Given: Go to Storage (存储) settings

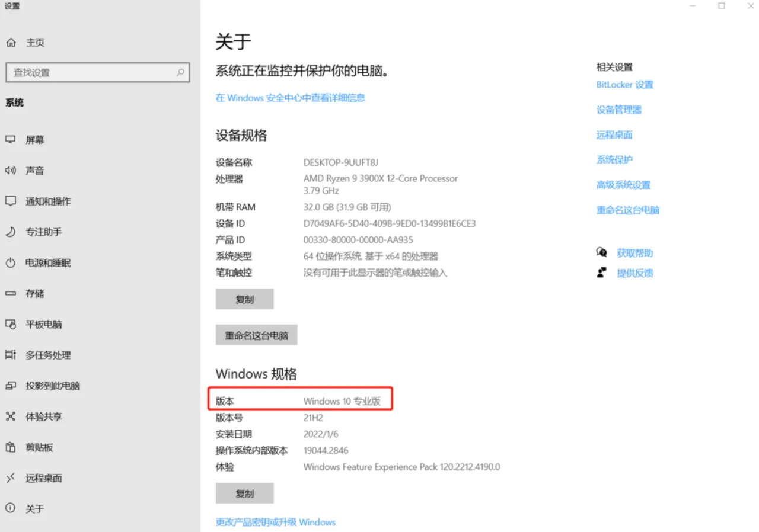Looking at the screenshot, I should pos(35,294).
